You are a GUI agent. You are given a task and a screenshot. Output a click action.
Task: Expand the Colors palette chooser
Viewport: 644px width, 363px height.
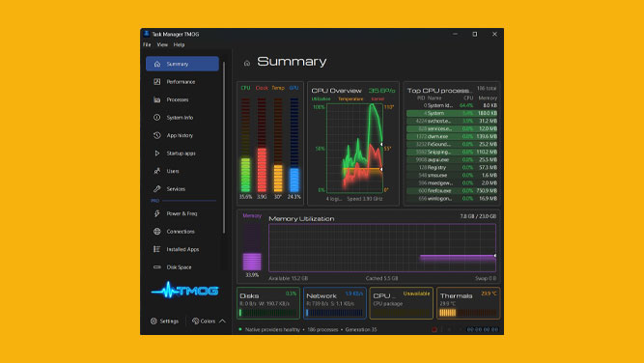click(209, 321)
